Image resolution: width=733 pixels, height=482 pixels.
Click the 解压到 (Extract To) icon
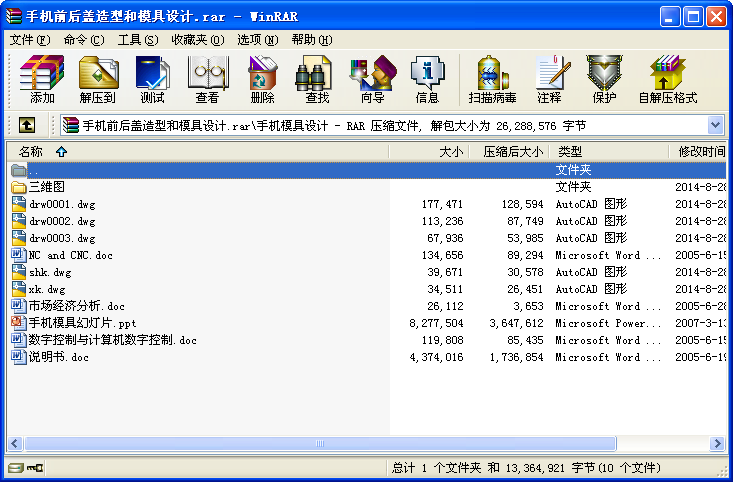[x=98, y=79]
